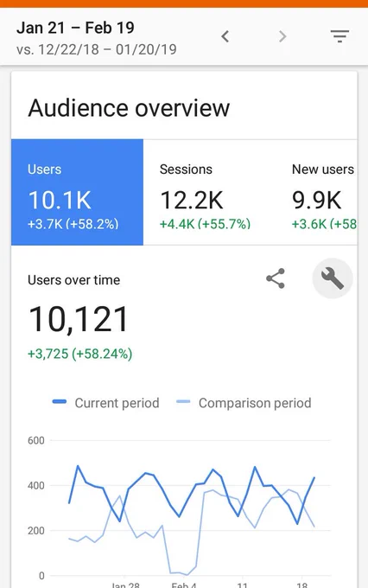
Task: Select the Users metric tab
Action: tap(77, 192)
